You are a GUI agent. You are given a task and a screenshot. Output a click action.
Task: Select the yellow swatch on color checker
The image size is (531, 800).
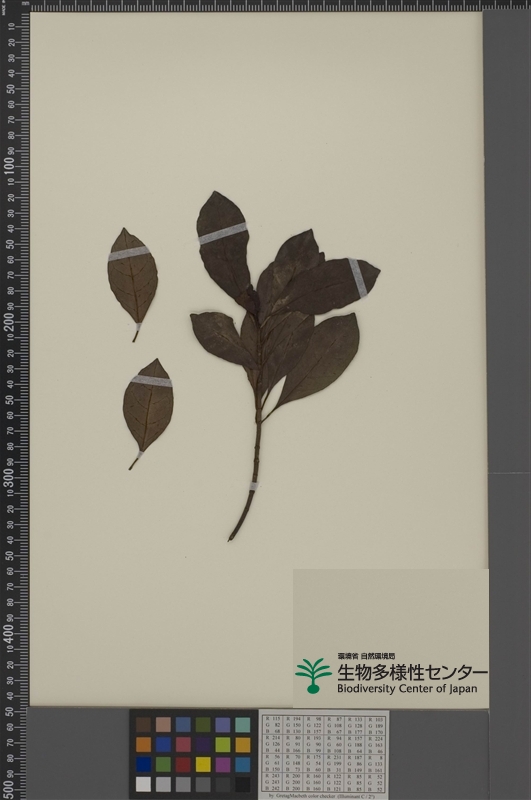click(x=203, y=764)
